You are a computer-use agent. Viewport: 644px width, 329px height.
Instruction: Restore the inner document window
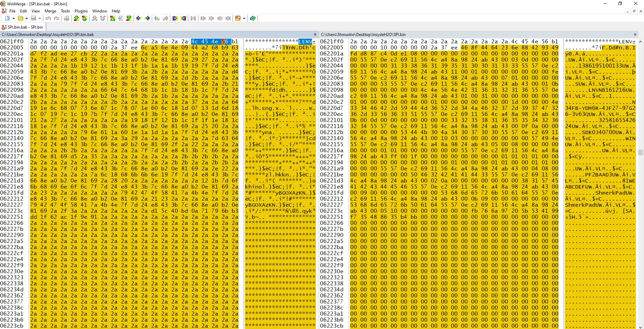click(634, 11)
